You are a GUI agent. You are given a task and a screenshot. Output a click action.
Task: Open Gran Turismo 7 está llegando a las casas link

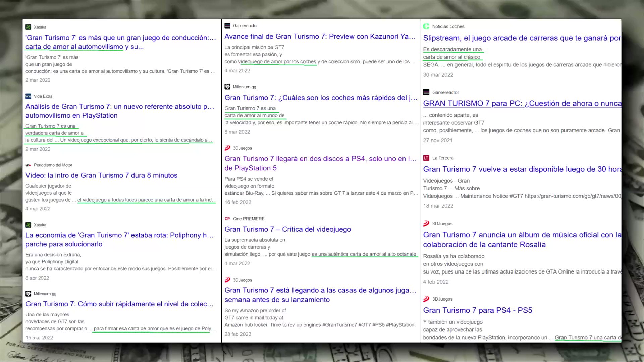320,295
